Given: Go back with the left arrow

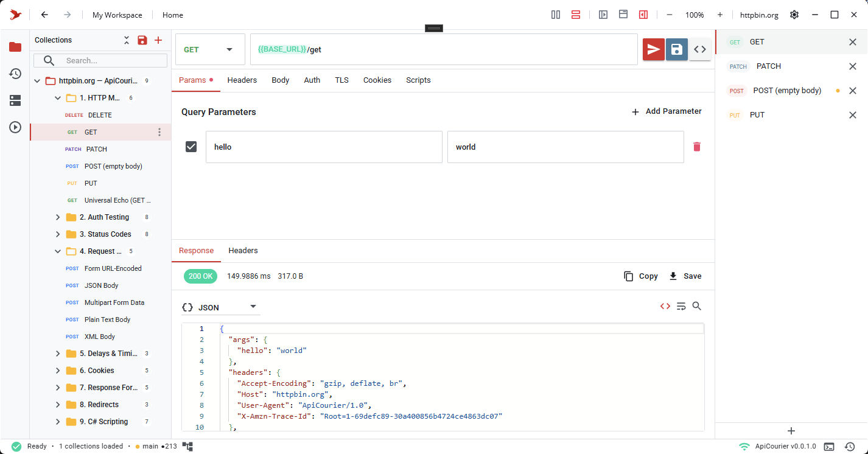Looking at the screenshot, I should tap(44, 15).
